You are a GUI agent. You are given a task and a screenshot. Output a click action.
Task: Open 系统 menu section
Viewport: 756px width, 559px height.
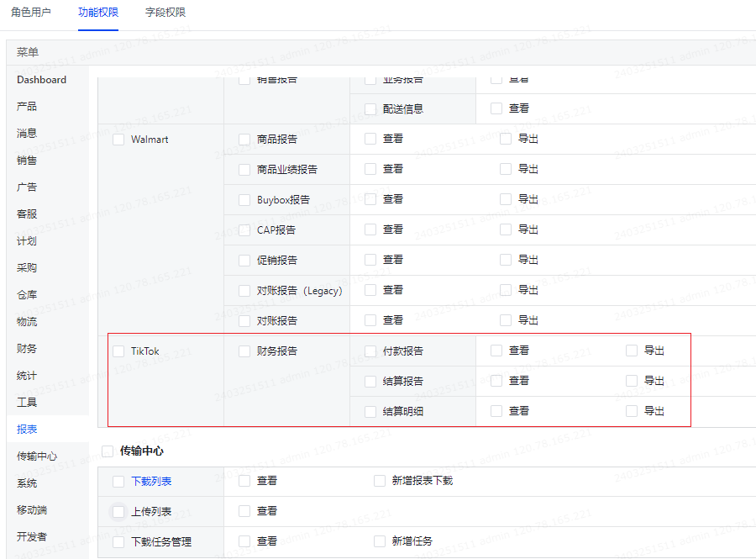click(x=27, y=483)
